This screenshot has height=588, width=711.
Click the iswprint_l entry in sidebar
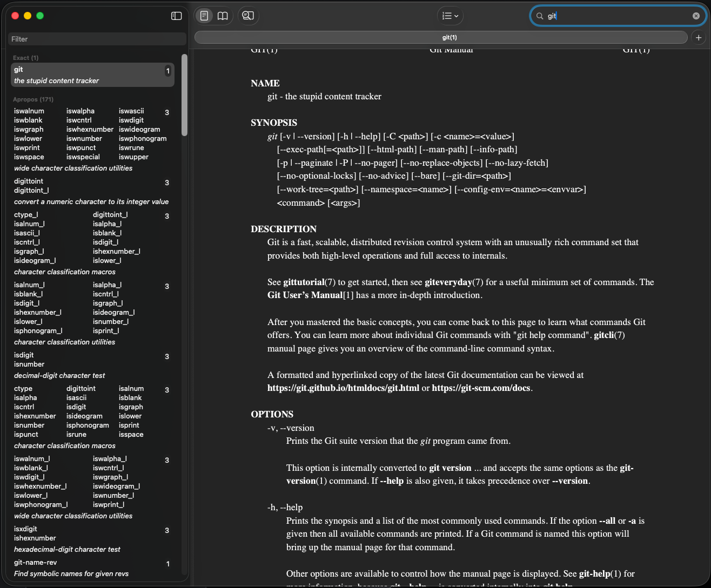(x=109, y=505)
